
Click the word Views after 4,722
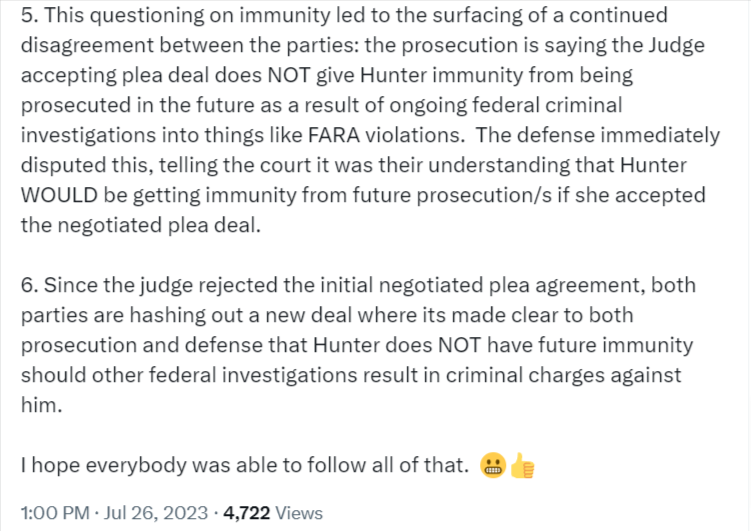click(x=299, y=513)
